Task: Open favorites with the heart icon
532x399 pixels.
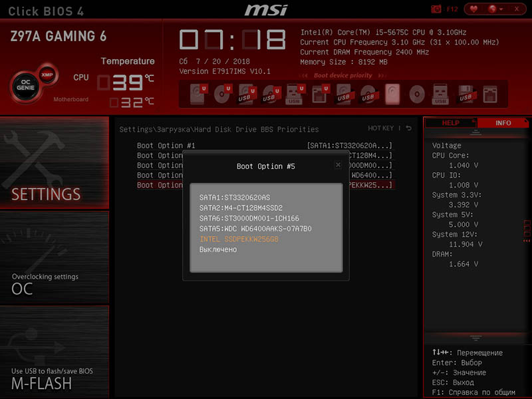Action: point(473,9)
